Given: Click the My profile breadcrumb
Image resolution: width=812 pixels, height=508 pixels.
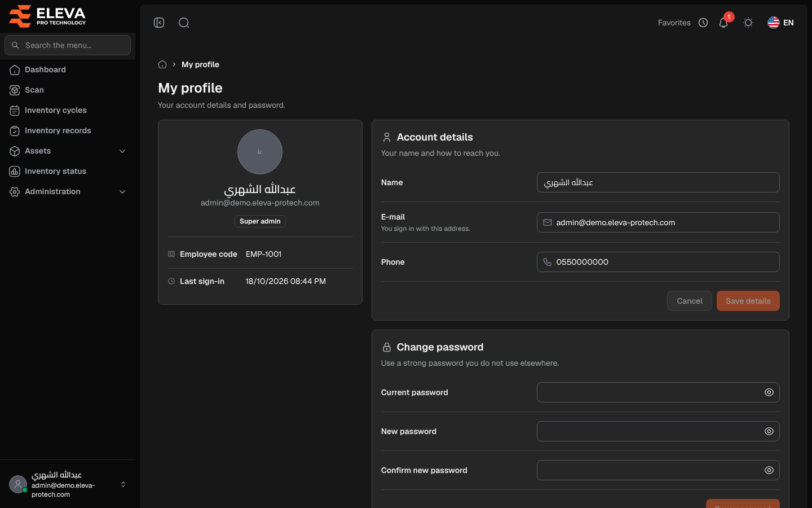Looking at the screenshot, I should 200,64.
